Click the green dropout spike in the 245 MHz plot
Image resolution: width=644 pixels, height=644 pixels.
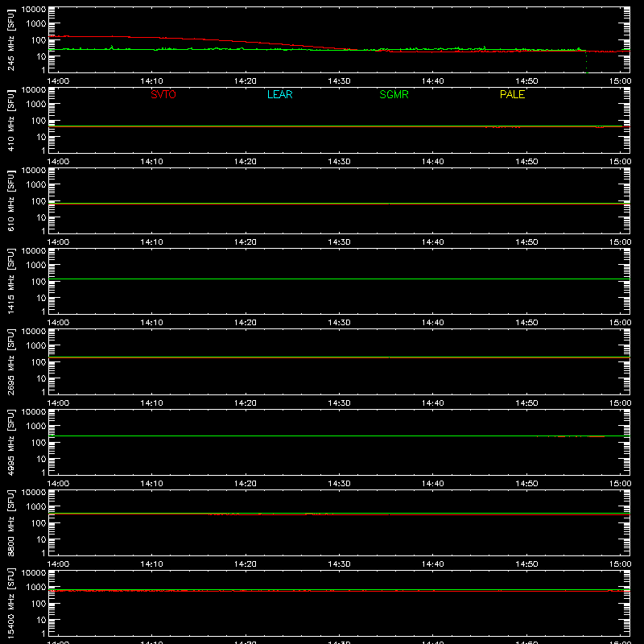click(x=586, y=62)
